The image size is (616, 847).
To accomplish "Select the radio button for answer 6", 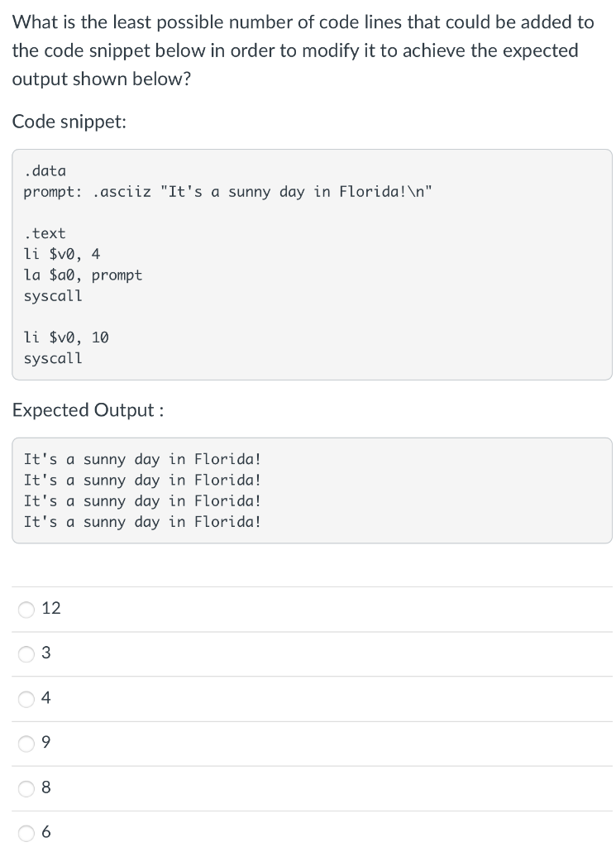I will coord(26,833).
